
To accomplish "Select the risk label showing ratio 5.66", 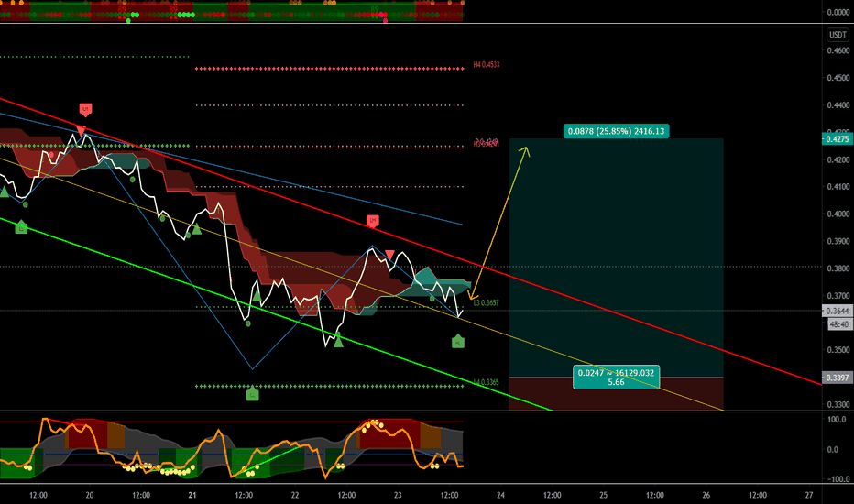I will 616,377.
